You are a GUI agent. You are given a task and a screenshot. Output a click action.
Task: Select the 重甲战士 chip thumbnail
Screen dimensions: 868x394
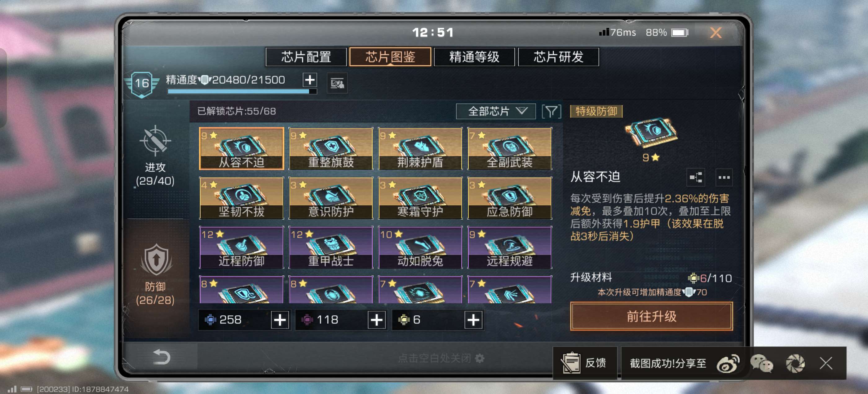331,247
